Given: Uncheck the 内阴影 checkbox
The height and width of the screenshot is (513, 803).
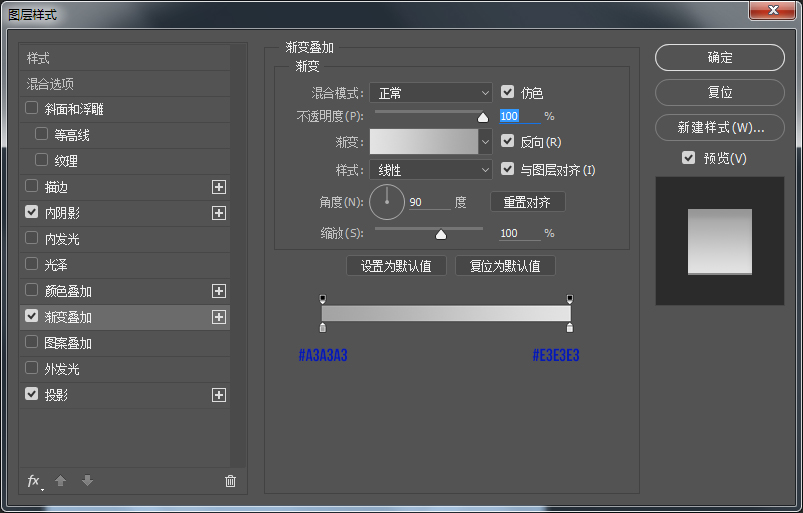Looking at the screenshot, I should coord(32,212).
